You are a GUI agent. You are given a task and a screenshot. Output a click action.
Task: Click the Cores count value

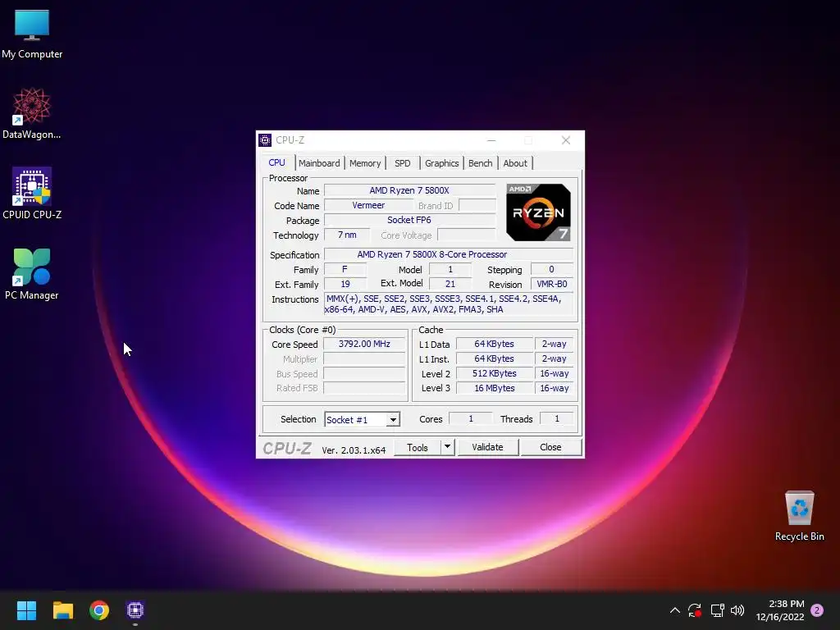(x=470, y=419)
